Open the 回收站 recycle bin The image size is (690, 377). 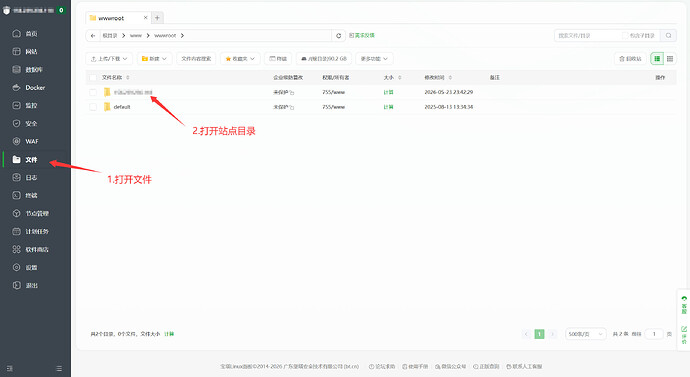click(x=630, y=59)
